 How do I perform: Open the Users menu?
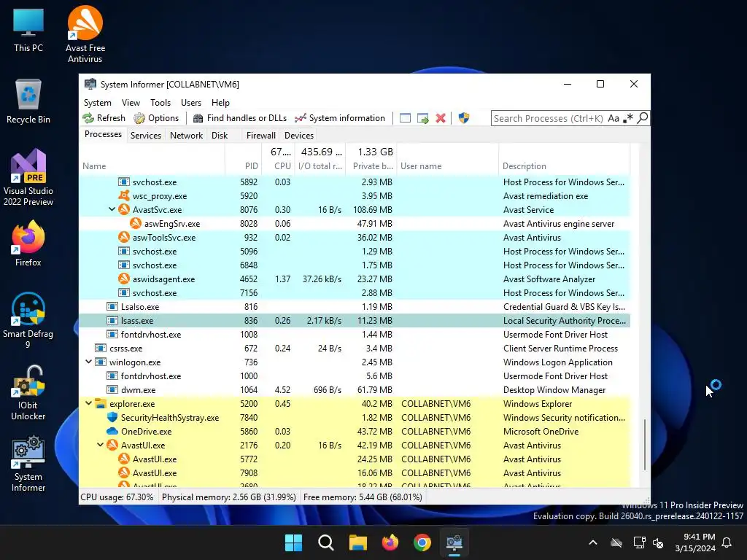[191, 103]
